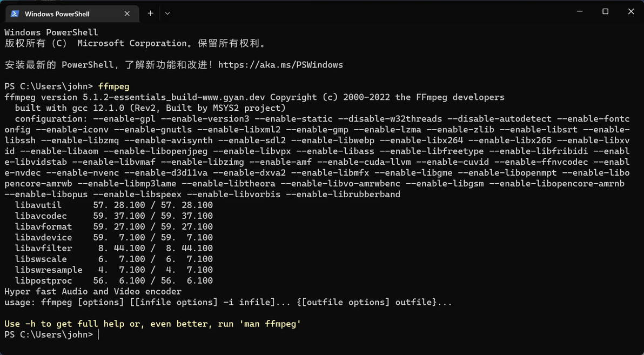Maximize the terminal window
The height and width of the screenshot is (355, 644).
[605, 11]
